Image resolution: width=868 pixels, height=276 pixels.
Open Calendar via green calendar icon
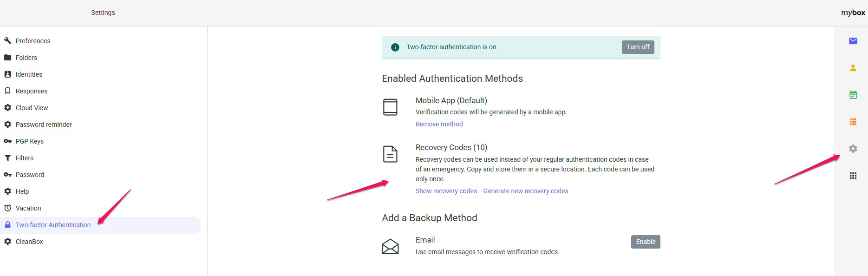[853, 95]
